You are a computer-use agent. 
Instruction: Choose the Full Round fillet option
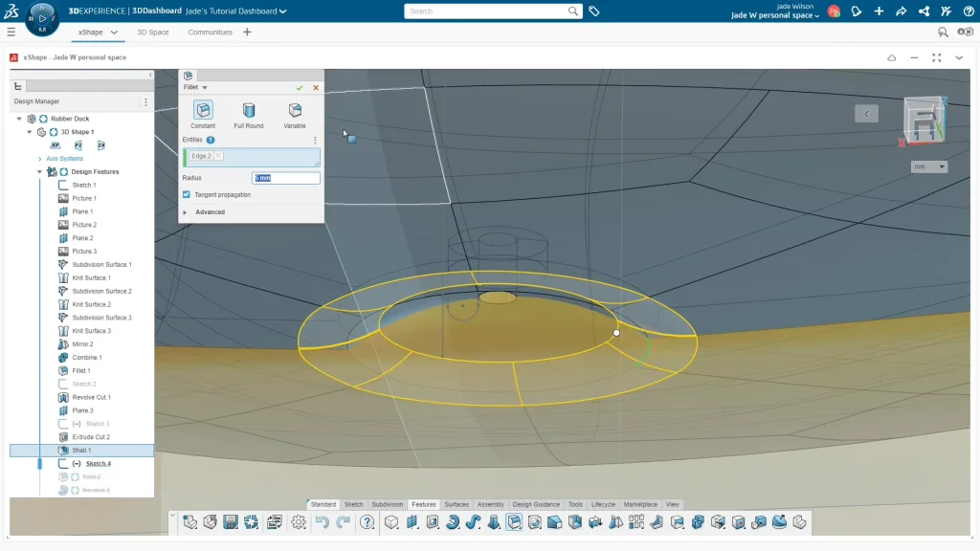pos(249,111)
